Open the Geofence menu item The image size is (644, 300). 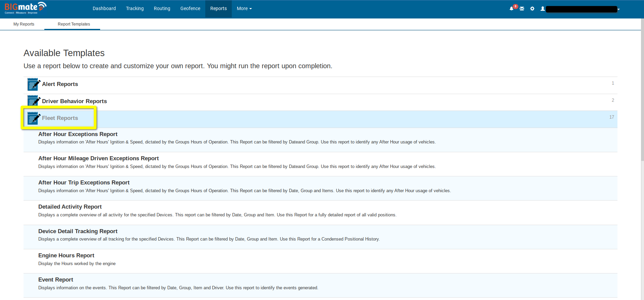pyautogui.click(x=190, y=9)
